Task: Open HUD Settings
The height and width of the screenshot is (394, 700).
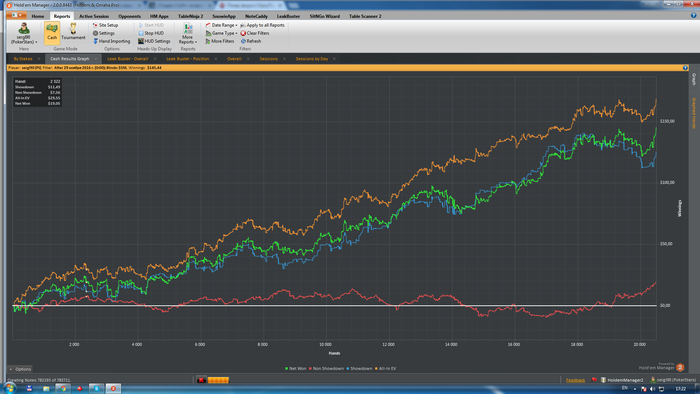Action: [154, 41]
